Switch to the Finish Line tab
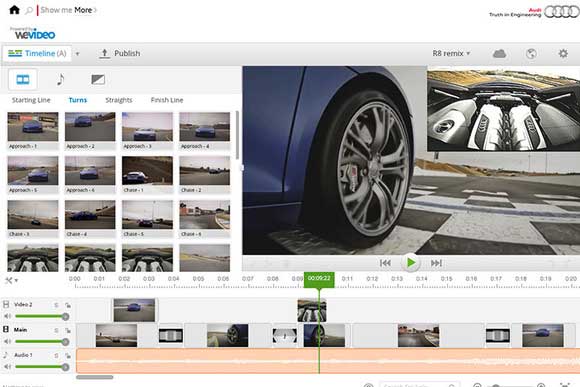Screen dimensions: 580x387 coord(167,100)
